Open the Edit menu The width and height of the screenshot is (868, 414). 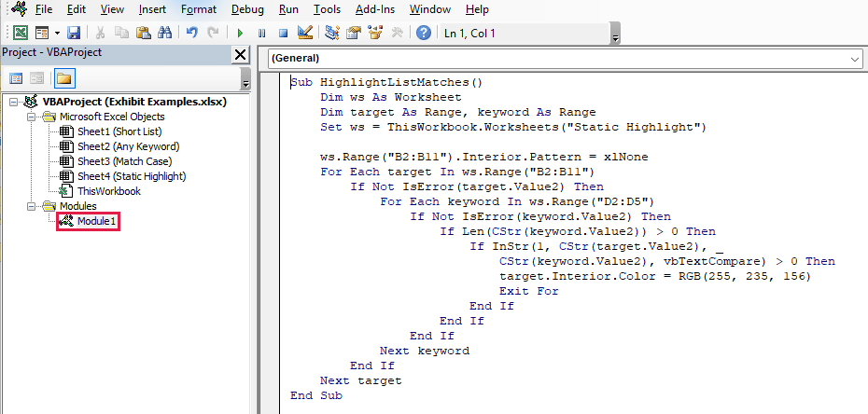[x=76, y=9]
